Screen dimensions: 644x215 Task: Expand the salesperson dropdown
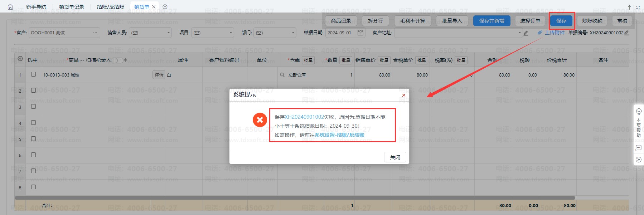point(169,33)
